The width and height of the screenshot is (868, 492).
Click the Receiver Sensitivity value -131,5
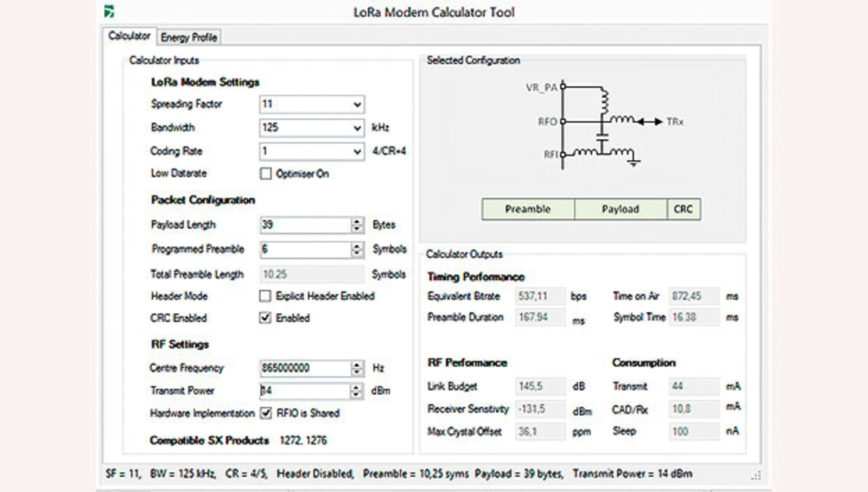[540, 409]
